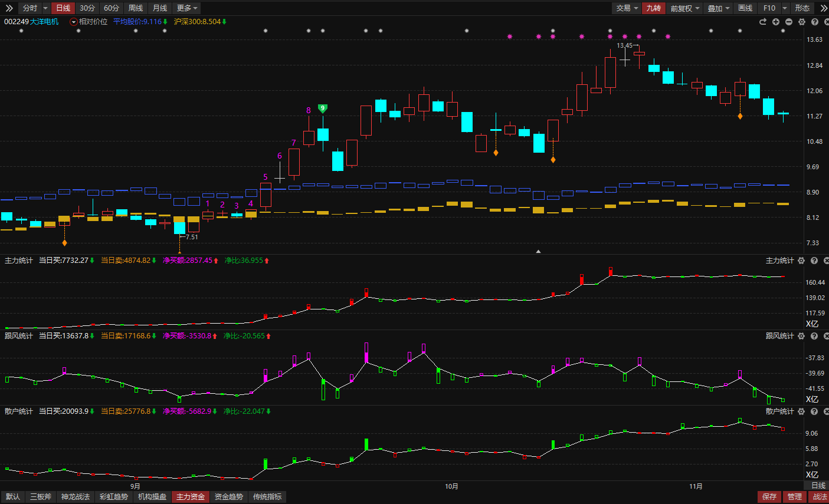
Task: Switch to 彩虹趋势 bottom tab
Action: [x=114, y=497]
